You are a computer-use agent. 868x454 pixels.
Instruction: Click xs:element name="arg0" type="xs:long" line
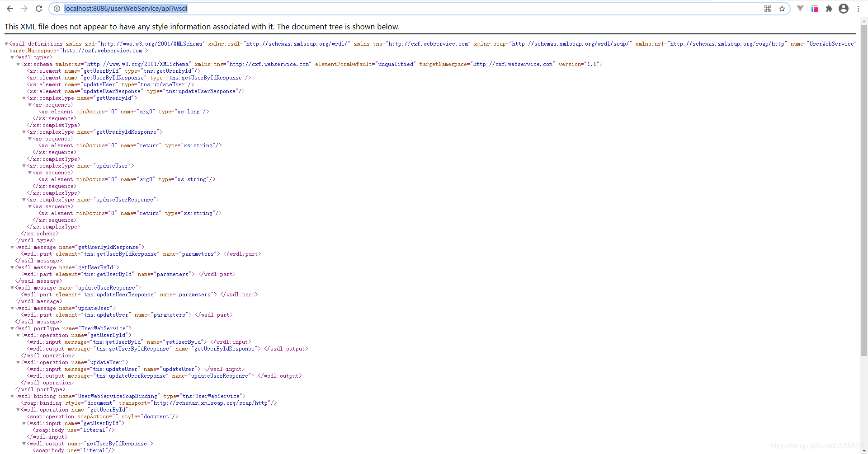tap(124, 112)
